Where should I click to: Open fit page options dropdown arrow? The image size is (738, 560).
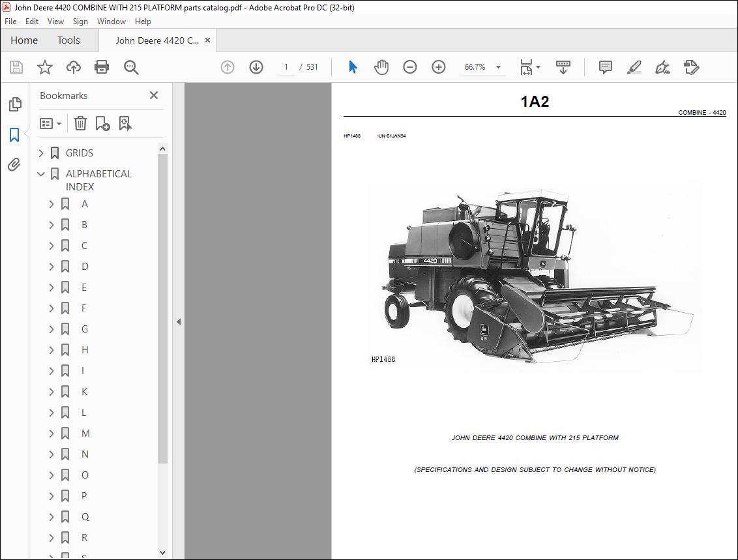point(539,67)
